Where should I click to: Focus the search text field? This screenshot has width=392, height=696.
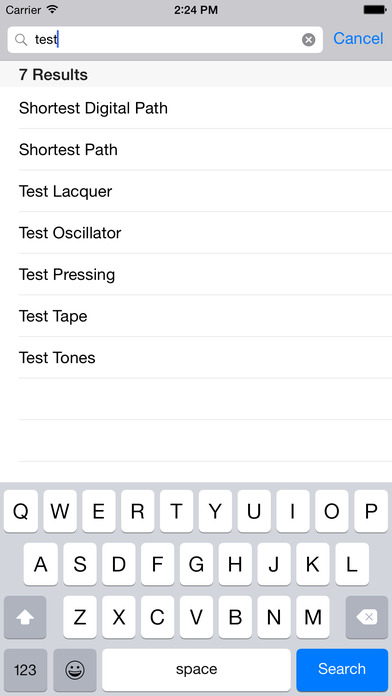tap(165, 40)
